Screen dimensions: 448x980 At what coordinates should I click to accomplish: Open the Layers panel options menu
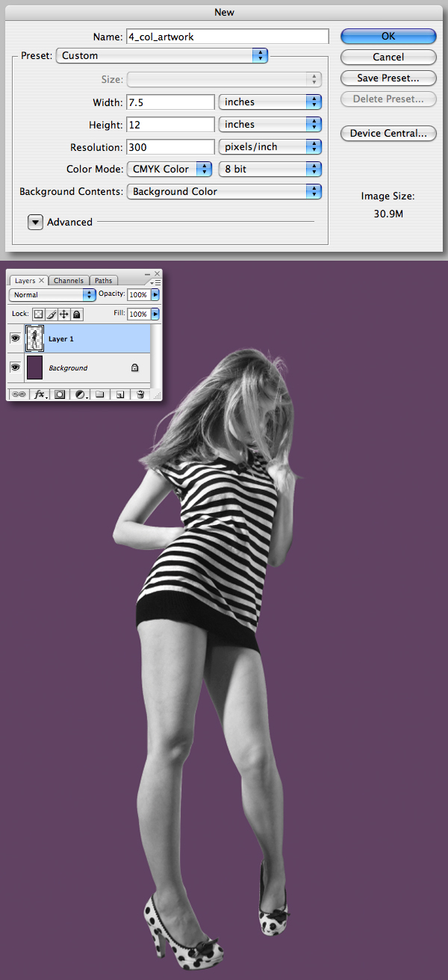(x=155, y=282)
